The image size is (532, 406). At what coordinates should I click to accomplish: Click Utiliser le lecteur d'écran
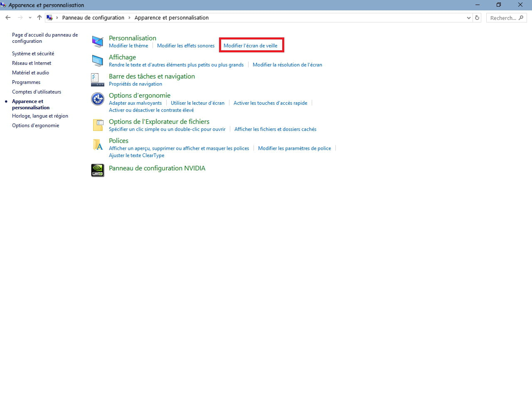[x=197, y=103]
